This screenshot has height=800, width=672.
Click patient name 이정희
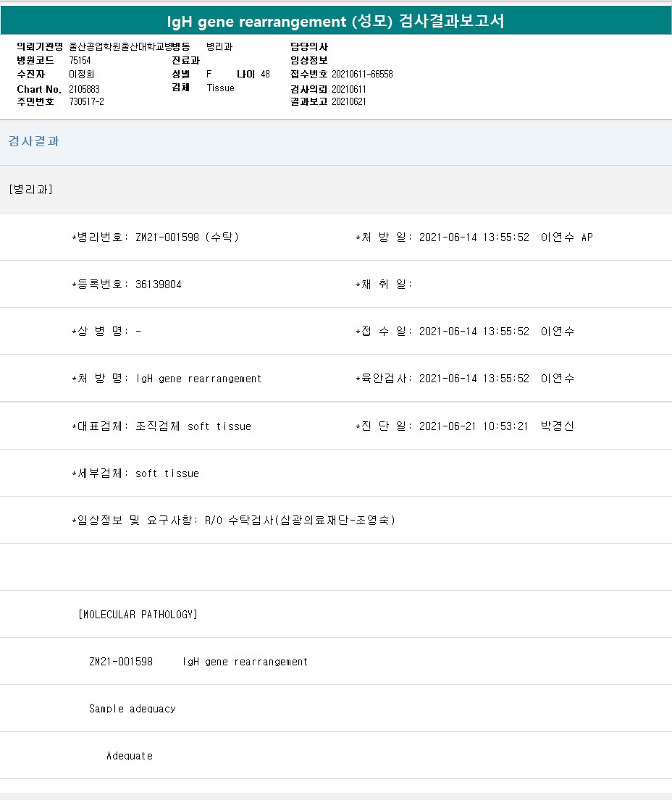(x=81, y=74)
